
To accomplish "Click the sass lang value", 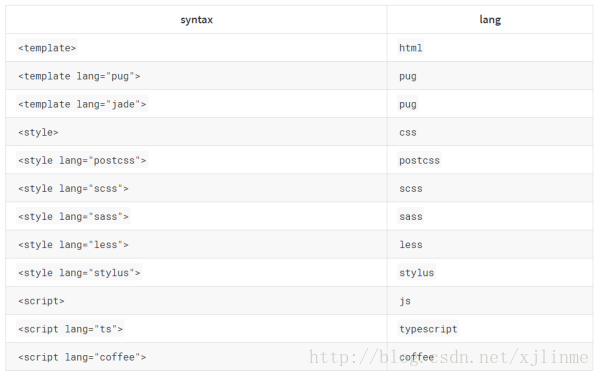I will [x=411, y=217].
